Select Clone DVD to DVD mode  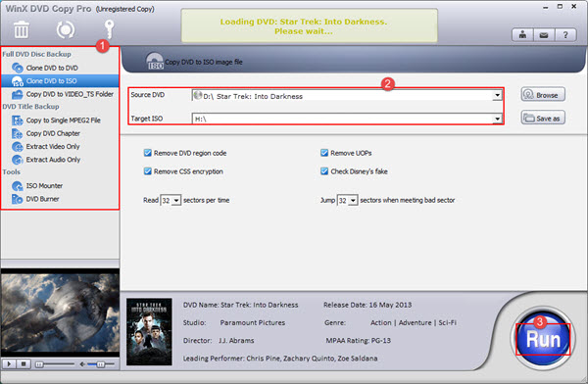[x=52, y=68]
